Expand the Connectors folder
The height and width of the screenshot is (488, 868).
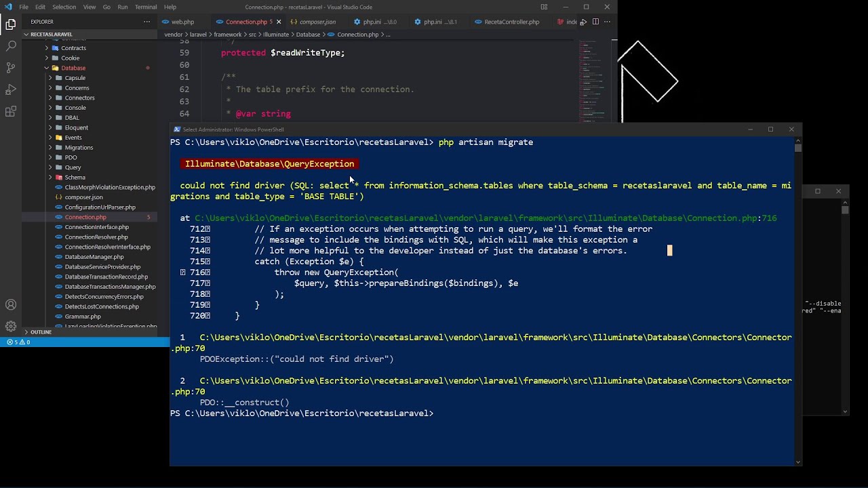click(x=79, y=98)
